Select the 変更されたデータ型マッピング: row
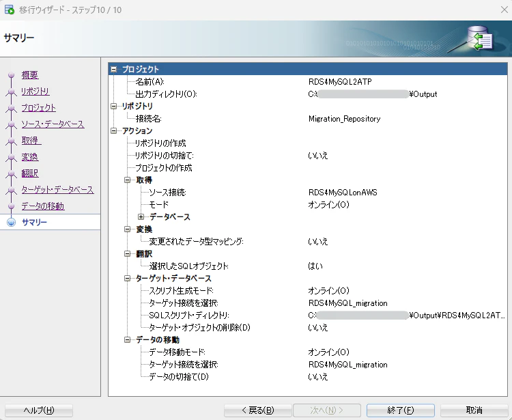 pyautogui.click(x=308, y=241)
